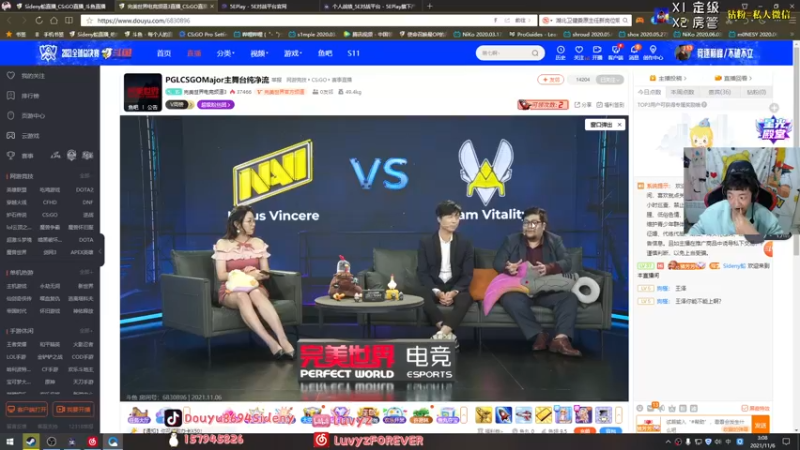Go to the browser home icon
This screenshot has width=800, height=450.
(54, 20)
